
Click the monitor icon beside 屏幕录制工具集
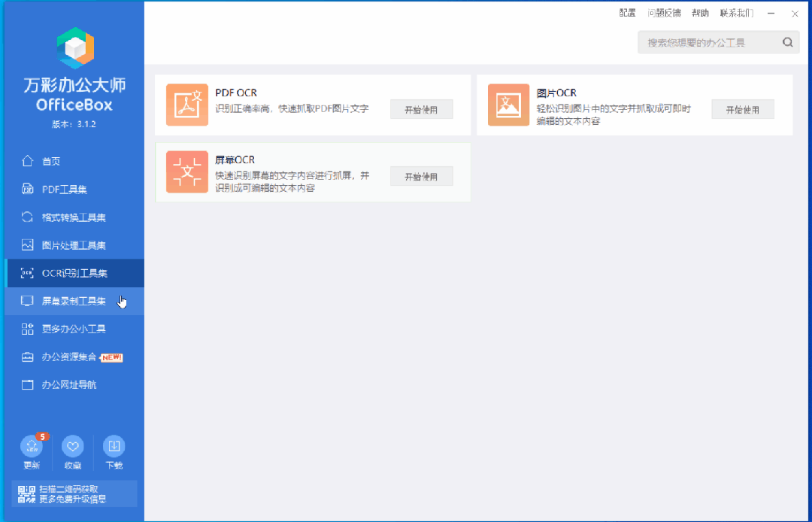pos(28,301)
